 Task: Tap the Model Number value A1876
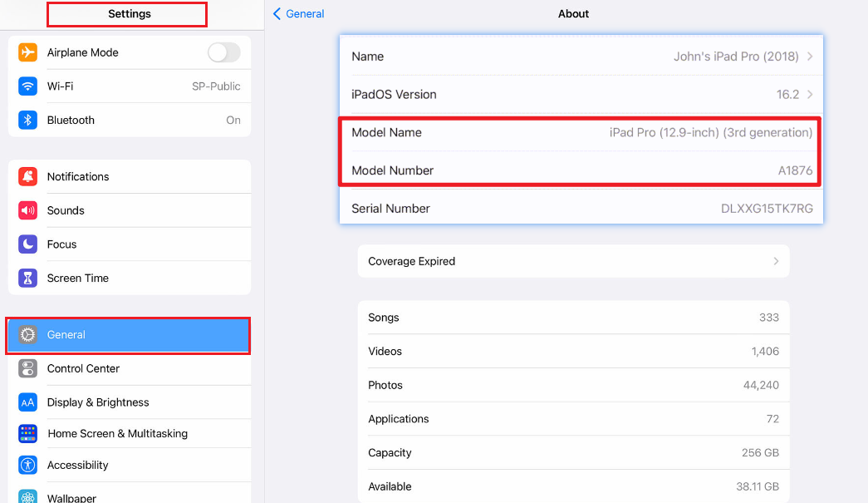pyautogui.click(x=795, y=170)
